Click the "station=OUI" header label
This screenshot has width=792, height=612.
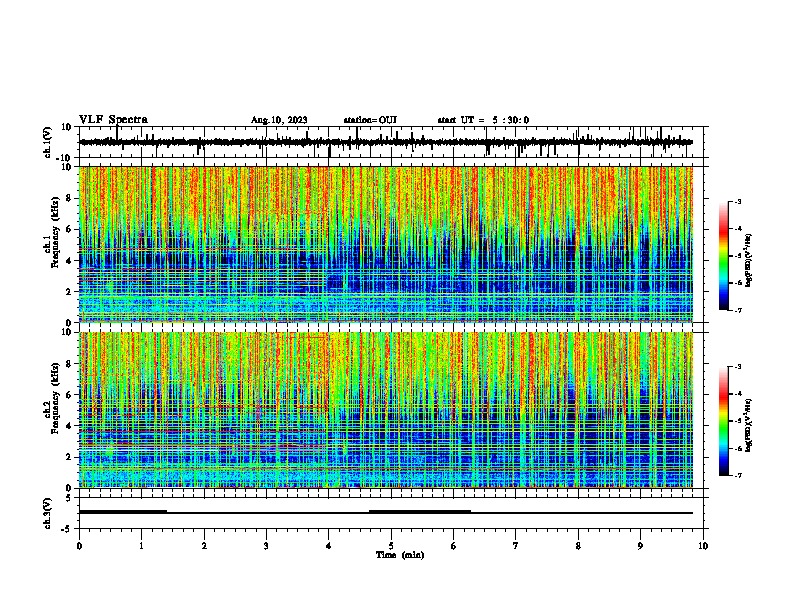point(370,120)
